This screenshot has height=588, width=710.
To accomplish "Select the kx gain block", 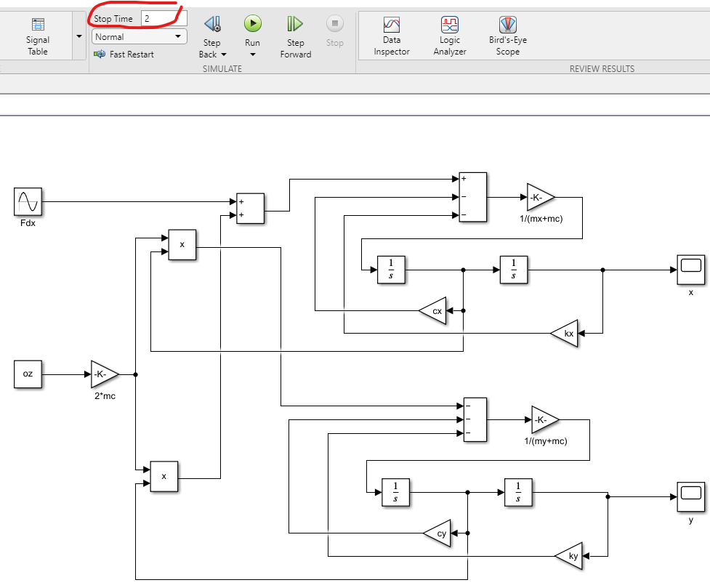I will pyautogui.click(x=564, y=334).
